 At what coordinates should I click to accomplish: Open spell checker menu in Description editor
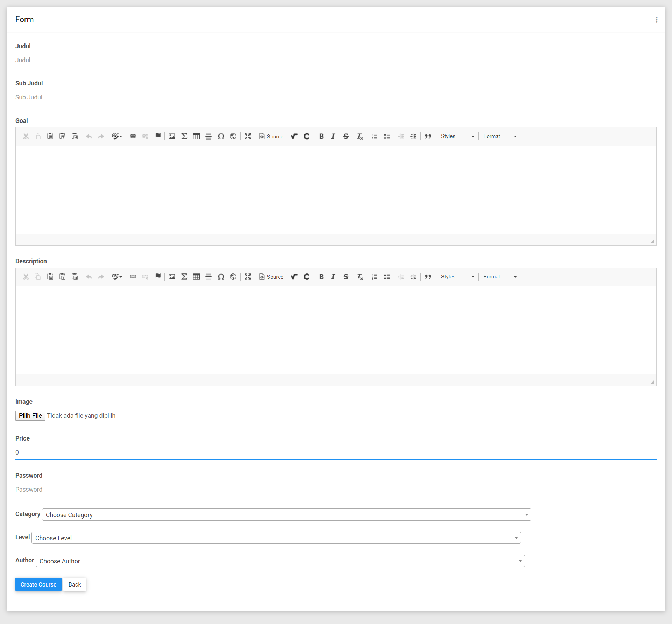(117, 277)
